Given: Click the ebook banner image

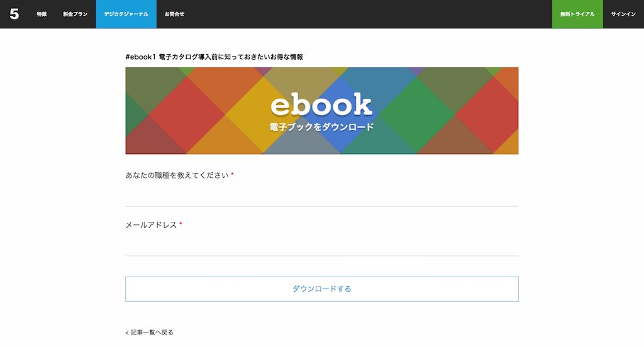Looking at the screenshot, I should click(x=322, y=111).
